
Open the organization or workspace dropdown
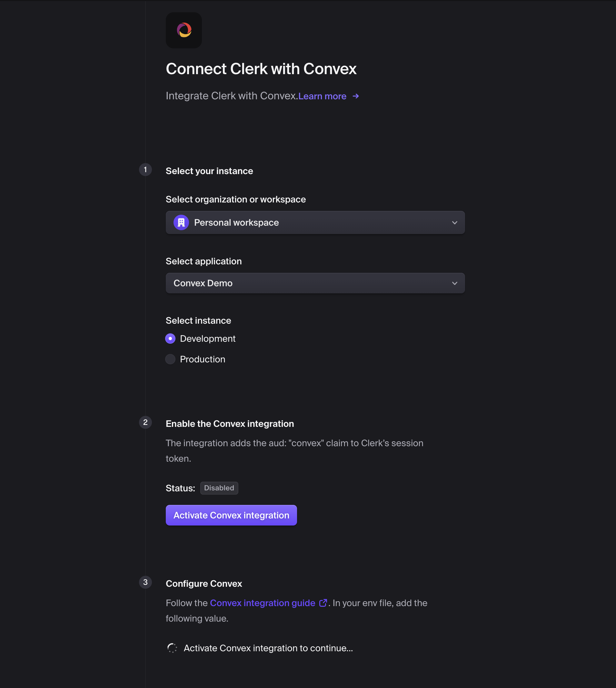point(315,222)
